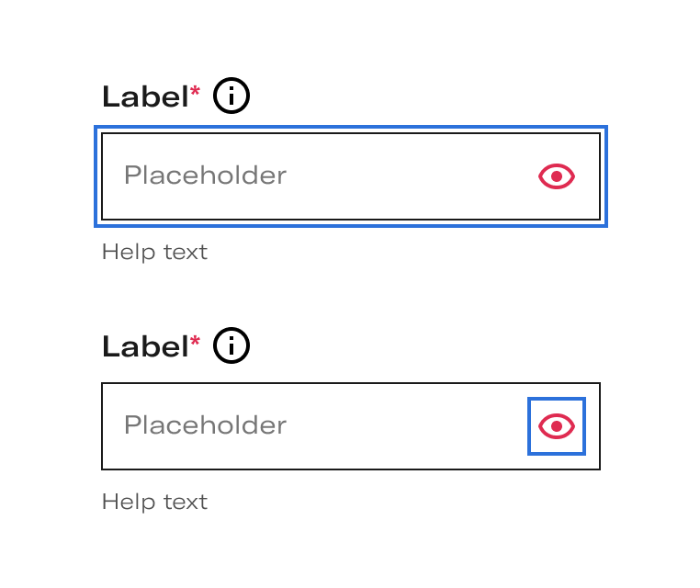Select the Help text under the bottom field

[x=154, y=503]
